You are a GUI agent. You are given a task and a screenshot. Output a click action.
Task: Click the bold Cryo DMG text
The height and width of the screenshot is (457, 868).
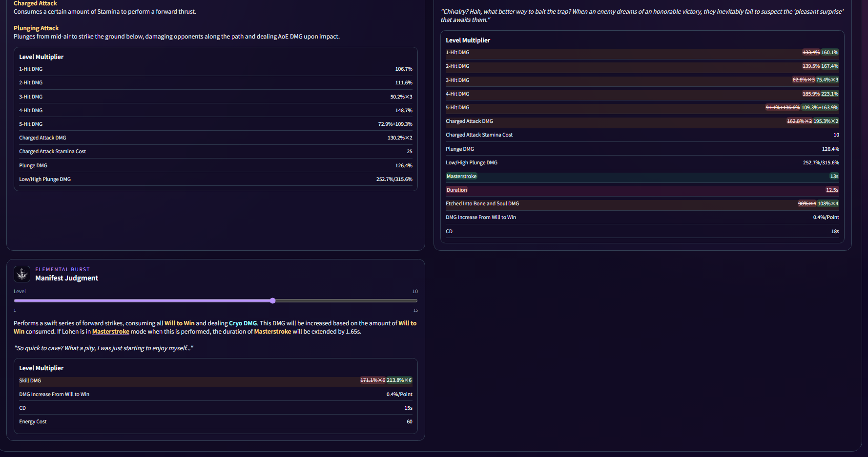243,323
